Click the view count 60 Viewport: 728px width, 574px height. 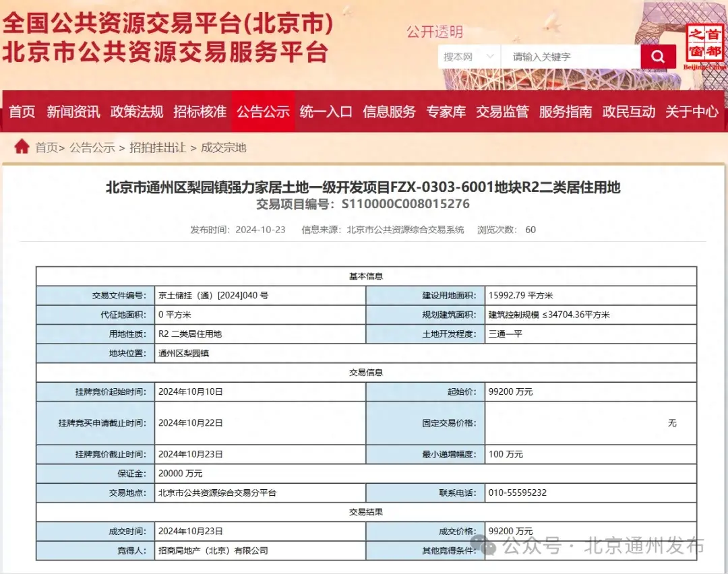point(530,230)
